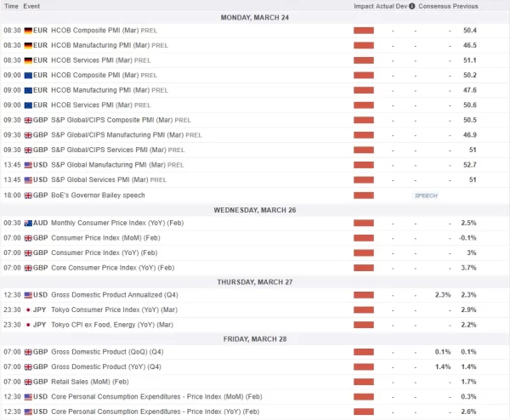Click Australian flag for Monthly Consumer Price Index
This screenshot has width=510, height=420.
coord(28,223)
